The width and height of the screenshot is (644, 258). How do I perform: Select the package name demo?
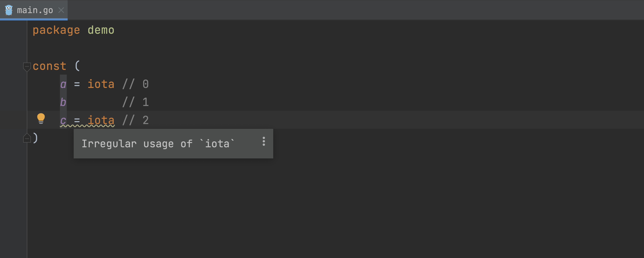pos(101,30)
